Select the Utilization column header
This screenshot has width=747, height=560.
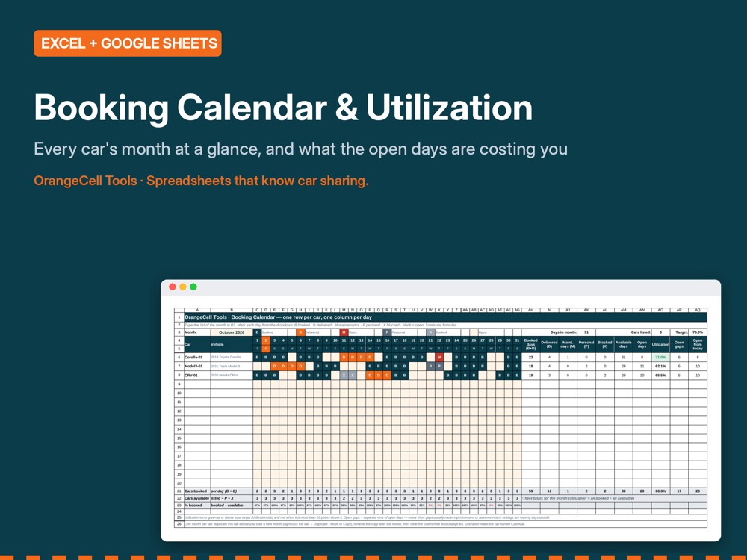(x=660, y=344)
